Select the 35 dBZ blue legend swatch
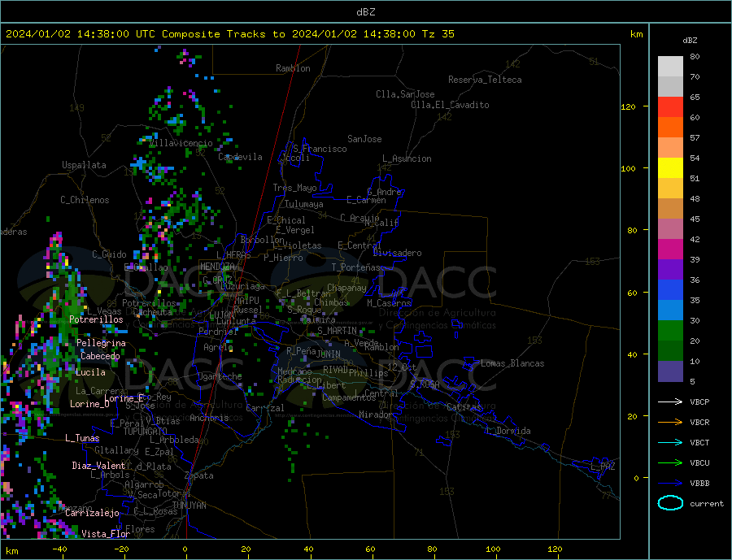 (x=670, y=290)
